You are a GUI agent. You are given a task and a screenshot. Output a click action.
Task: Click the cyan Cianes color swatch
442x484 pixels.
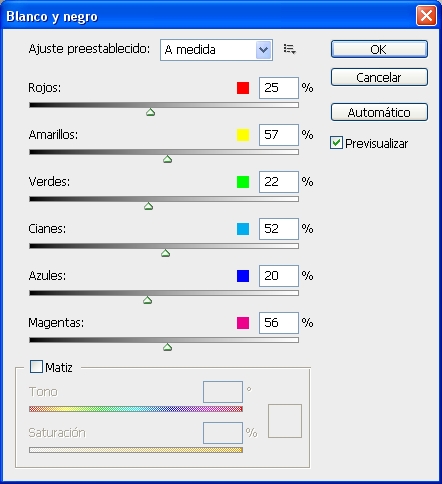(243, 229)
